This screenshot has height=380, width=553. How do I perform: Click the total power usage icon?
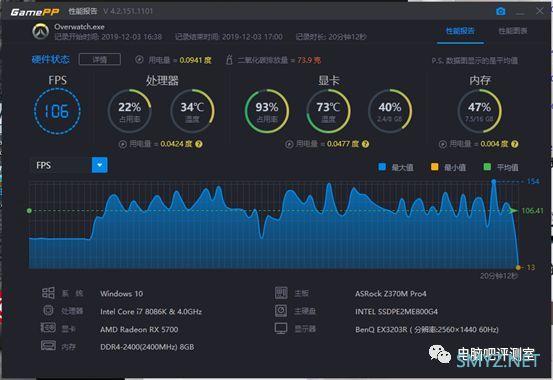pyautogui.click(x=139, y=60)
